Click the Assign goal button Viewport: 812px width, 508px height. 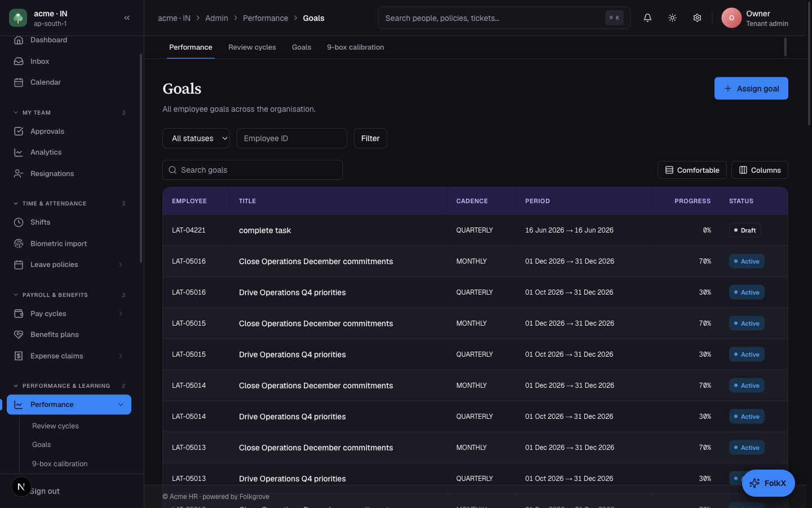[x=751, y=89]
